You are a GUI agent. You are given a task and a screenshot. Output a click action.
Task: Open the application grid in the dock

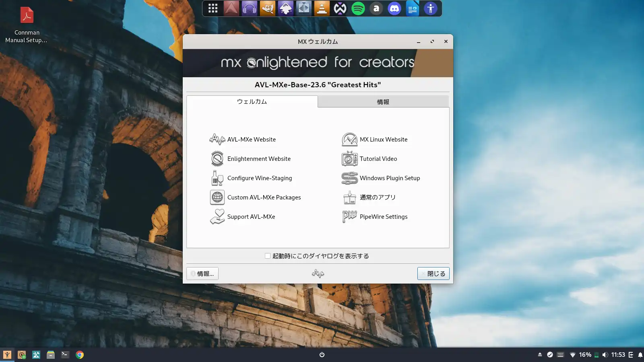pyautogui.click(x=213, y=8)
